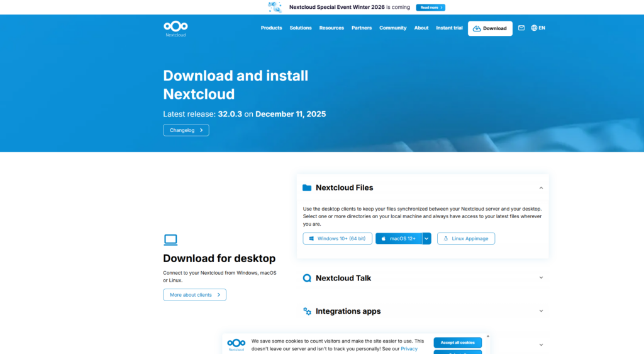Viewport: 644px width, 354px height.
Task: Open the globe EN language selector
Action: click(x=538, y=28)
